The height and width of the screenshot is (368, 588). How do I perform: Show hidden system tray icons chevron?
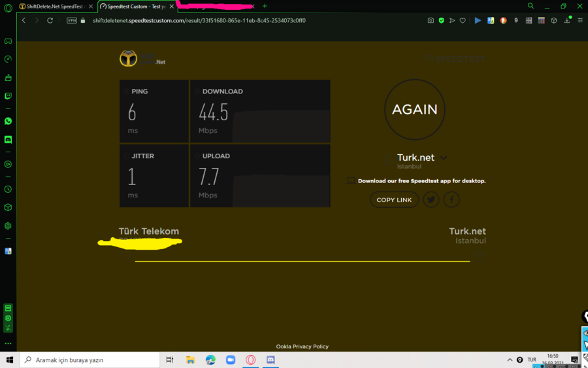(510, 360)
